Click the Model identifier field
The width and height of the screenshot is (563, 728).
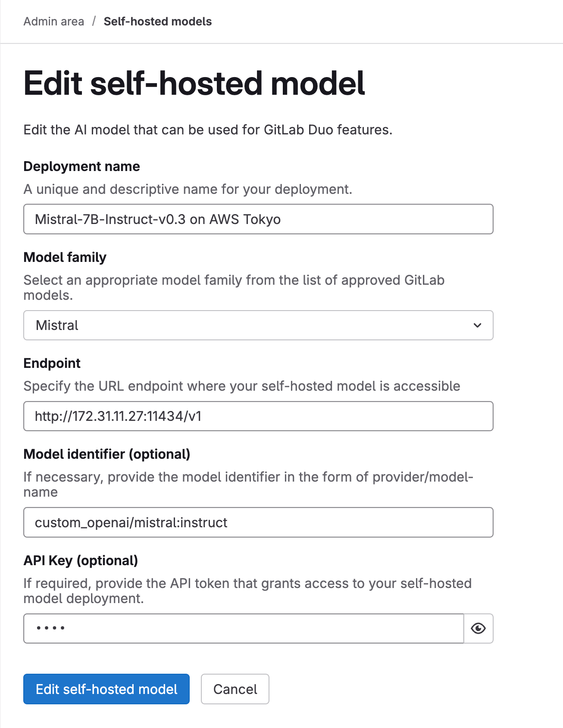click(x=258, y=523)
